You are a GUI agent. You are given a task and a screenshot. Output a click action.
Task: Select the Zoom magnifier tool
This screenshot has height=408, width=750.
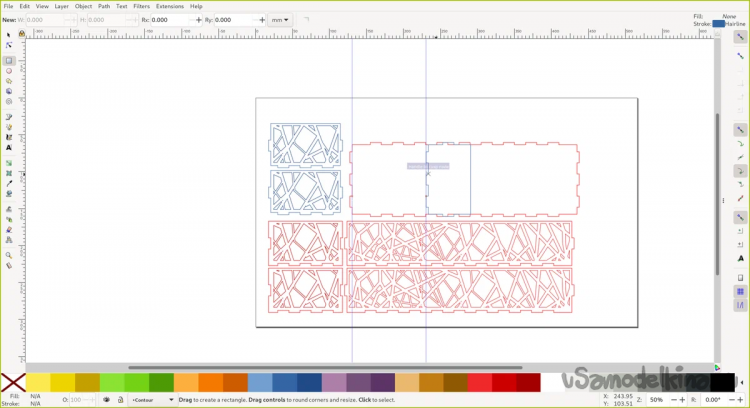[9, 255]
